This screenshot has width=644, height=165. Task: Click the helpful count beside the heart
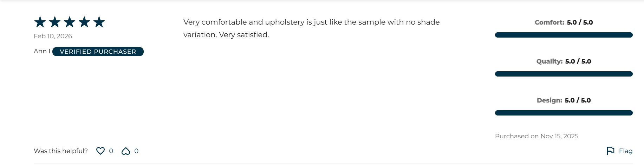(x=111, y=151)
